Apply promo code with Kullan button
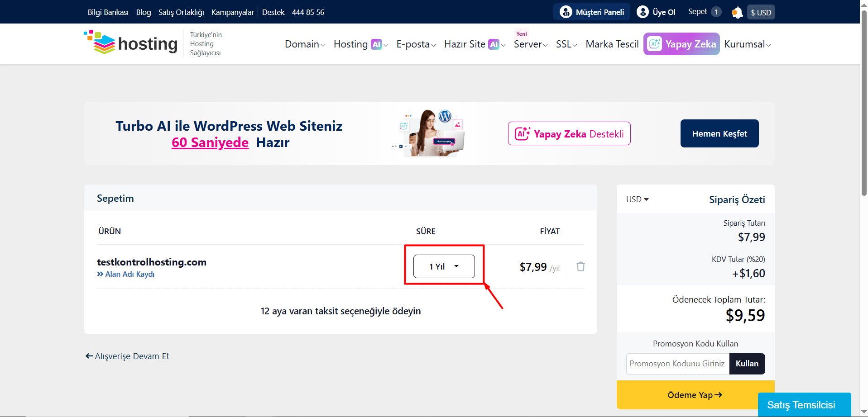The width and height of the screenshot is (868, 417). pyautogui.click(x=747, y=364)
